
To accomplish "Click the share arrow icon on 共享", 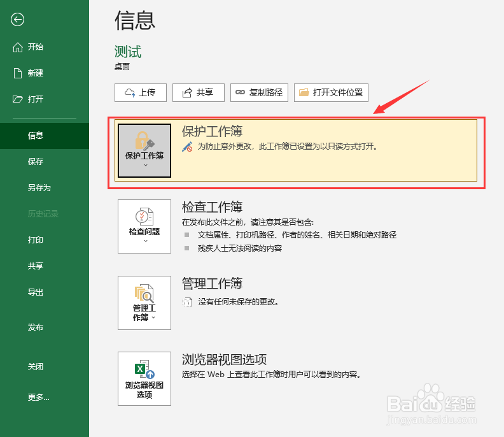I will coord(187,92).
